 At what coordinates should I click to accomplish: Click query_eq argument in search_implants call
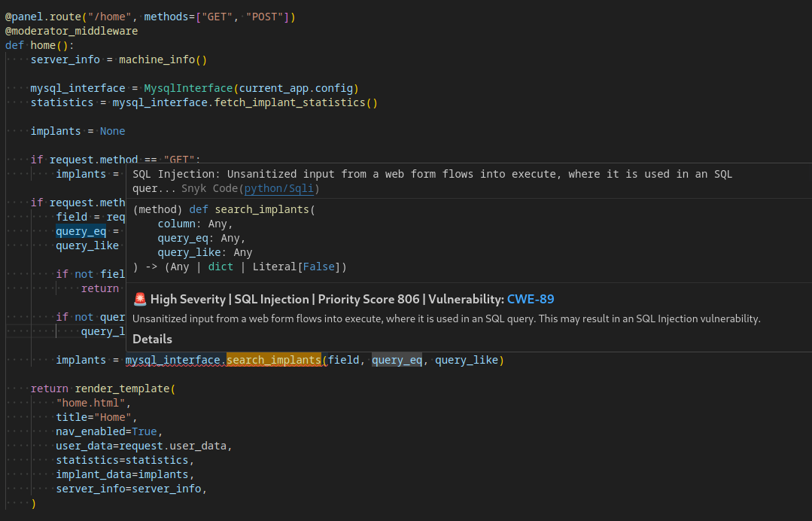[x=397, y=360]
